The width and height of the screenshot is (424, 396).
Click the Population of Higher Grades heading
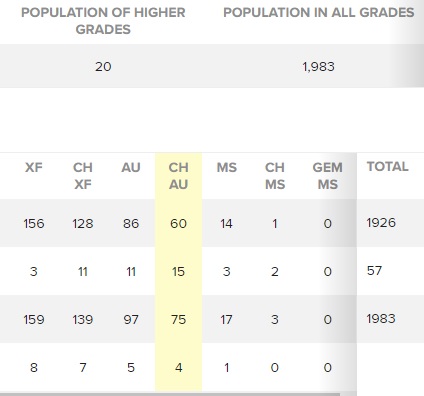(103, 21)
